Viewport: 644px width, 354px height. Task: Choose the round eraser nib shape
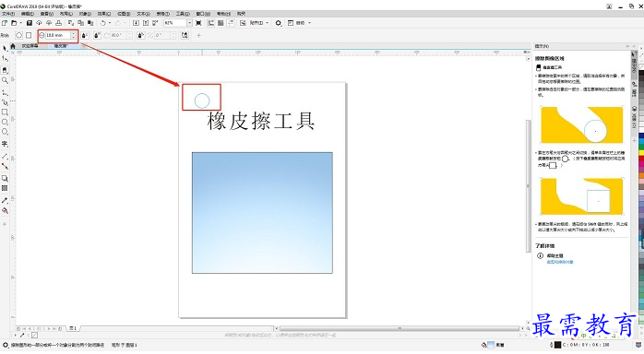click(x=18, y=35)
